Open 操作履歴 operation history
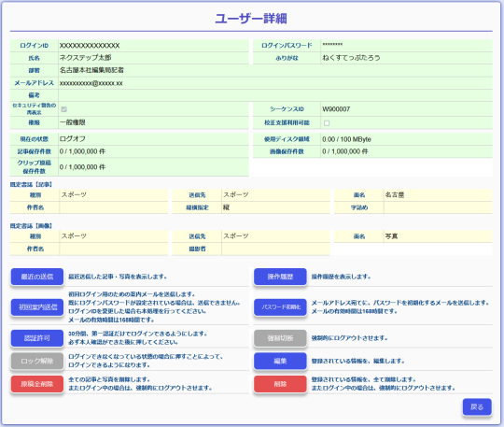The width and height of the screenshot is (504, 427). click(280, 277)
